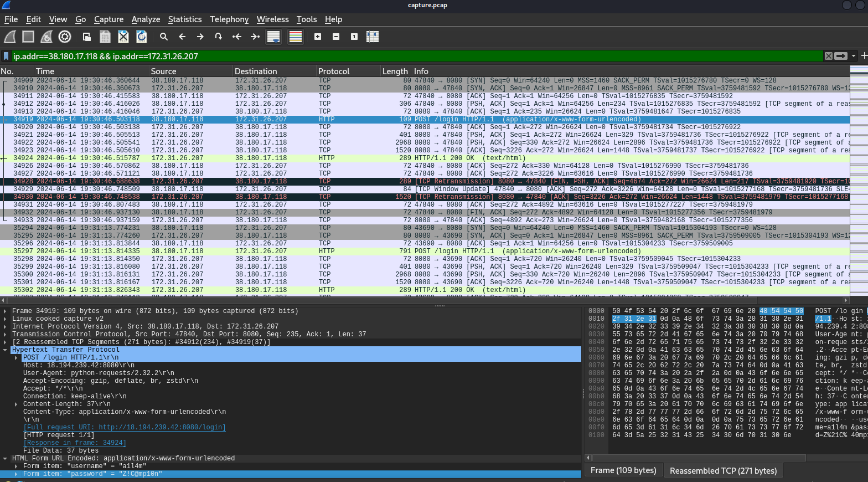Open Find Packet magnifier tool

click(x=164, y=37)
